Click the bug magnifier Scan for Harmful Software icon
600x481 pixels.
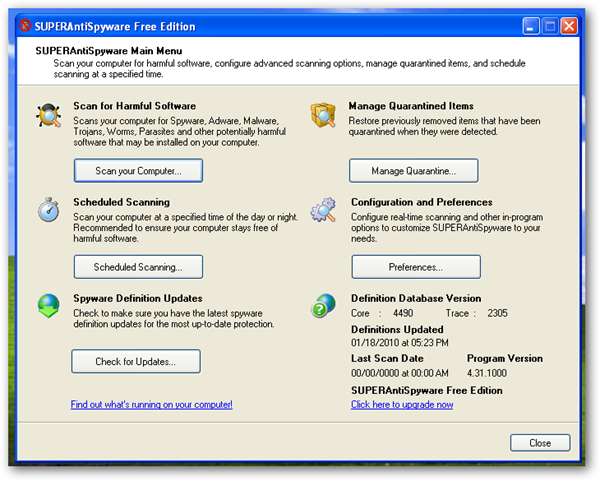click(x=49, y=115)
